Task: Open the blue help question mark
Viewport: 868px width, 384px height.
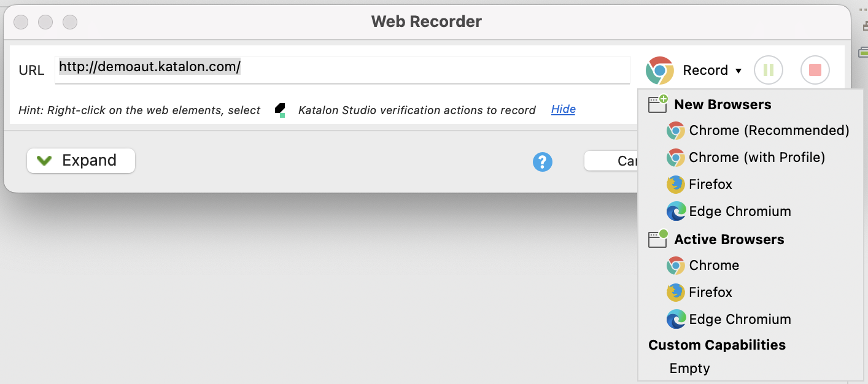Action: (x=543, y=161)
